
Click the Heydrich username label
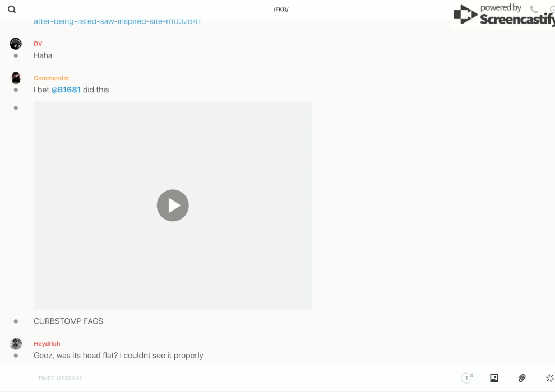[x=47, y=343]
